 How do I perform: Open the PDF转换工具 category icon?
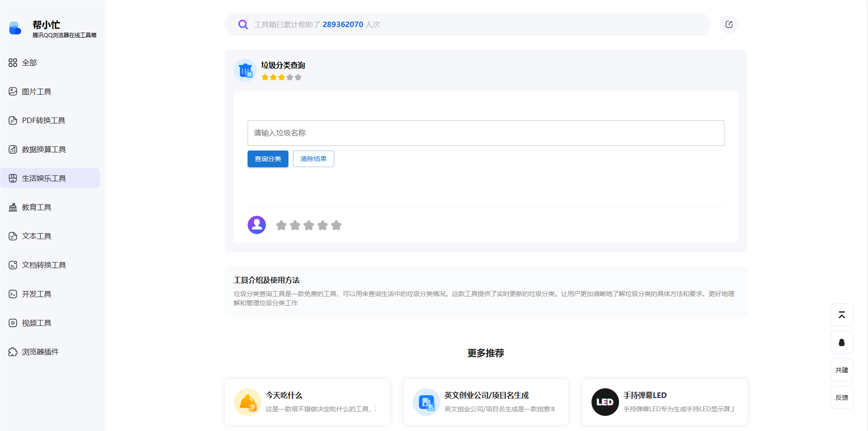tap(12, 120)
